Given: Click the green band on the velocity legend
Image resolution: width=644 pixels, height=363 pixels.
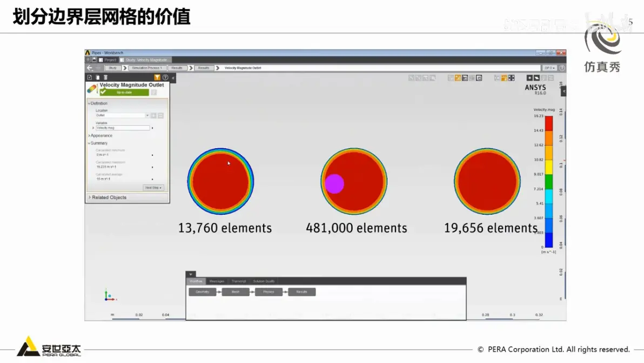Looking at the screenshot, I should [x=549, y=182].
